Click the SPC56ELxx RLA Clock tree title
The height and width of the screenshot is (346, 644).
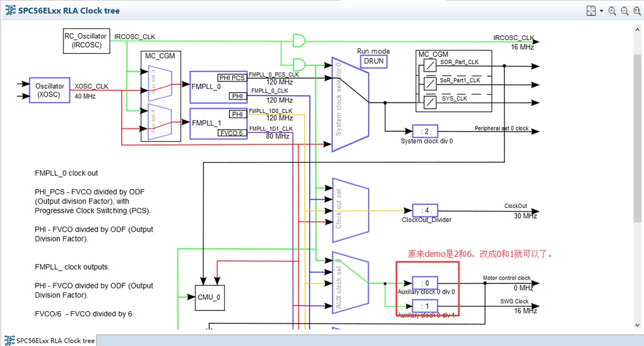point(69,11)
